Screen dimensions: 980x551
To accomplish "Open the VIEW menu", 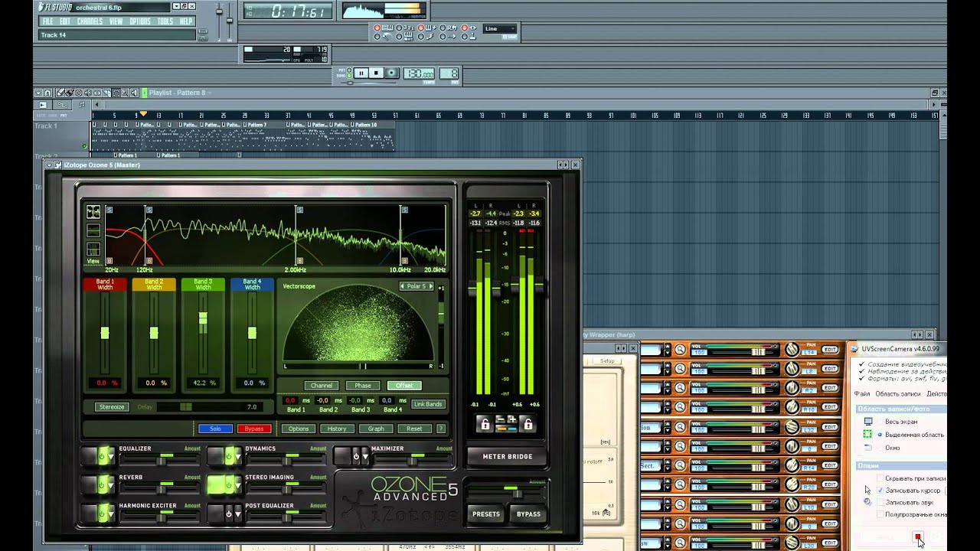I will click(116, 21).
